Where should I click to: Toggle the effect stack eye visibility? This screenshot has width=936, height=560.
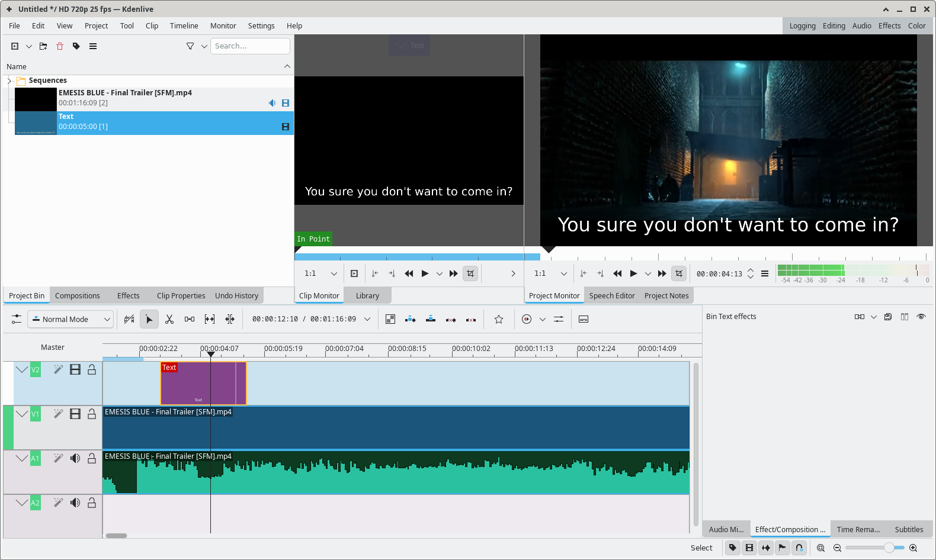[921, 317]
